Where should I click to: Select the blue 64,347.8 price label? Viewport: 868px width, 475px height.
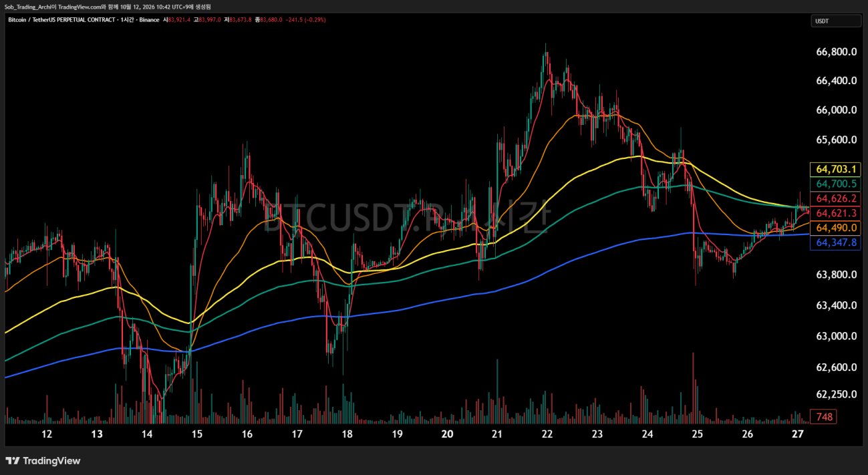click(835, 243)
